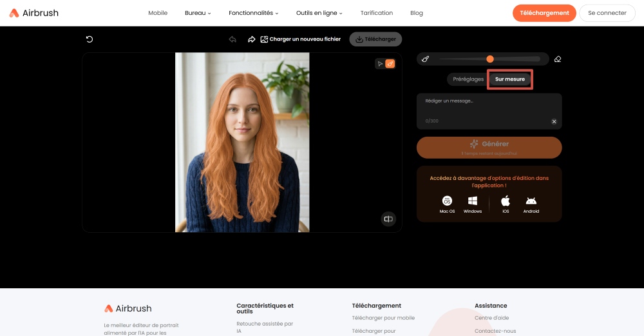Switch to Préréglages tab

[468, 79]
